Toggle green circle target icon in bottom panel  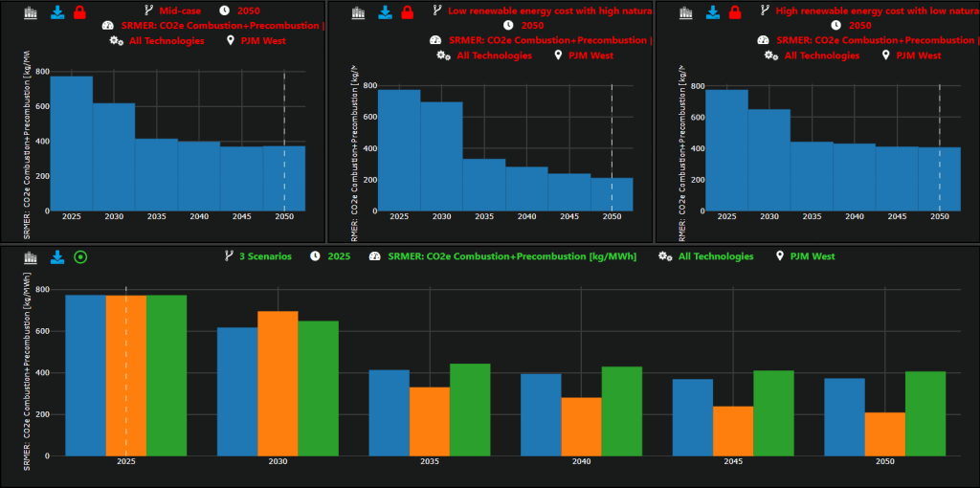pyautogui.click(x=80, y=256)
